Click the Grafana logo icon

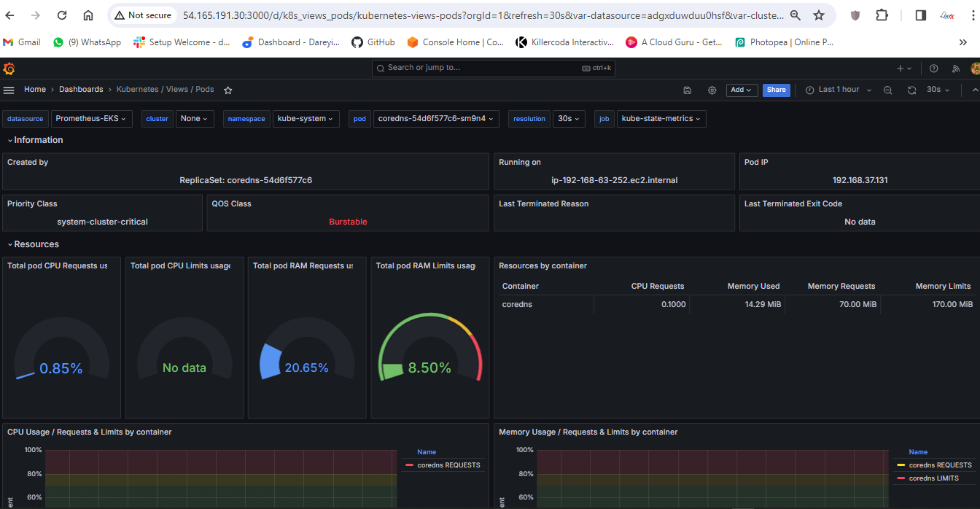click(9, 69)
